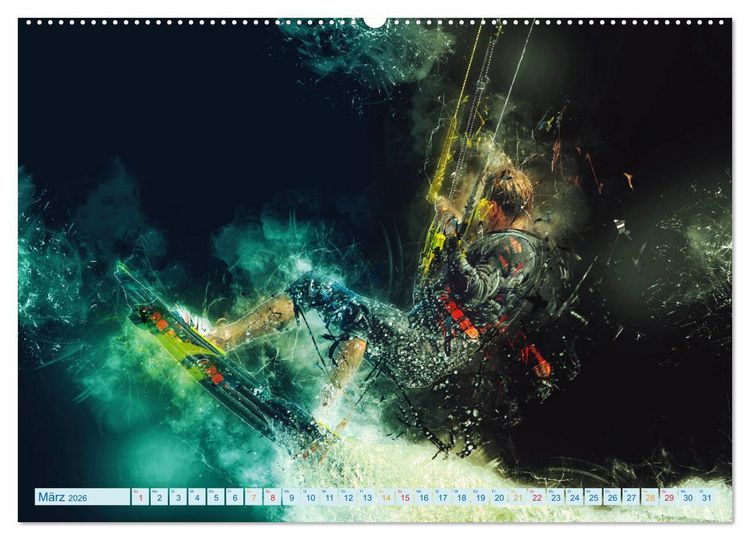Select day 2 in the calendar strip
The height and width of the screenshot is (540, 750).
[x=159, y=497]
